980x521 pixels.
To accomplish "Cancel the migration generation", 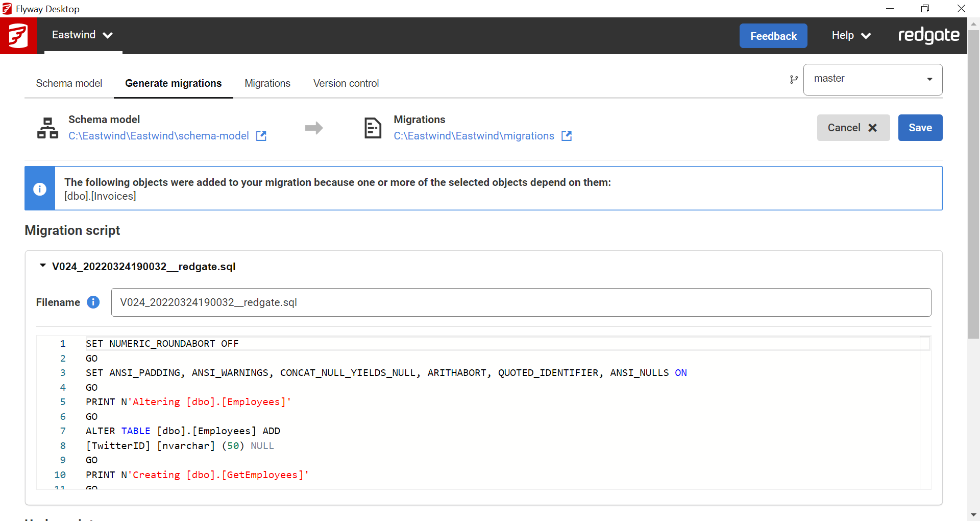I will [853, 128].
